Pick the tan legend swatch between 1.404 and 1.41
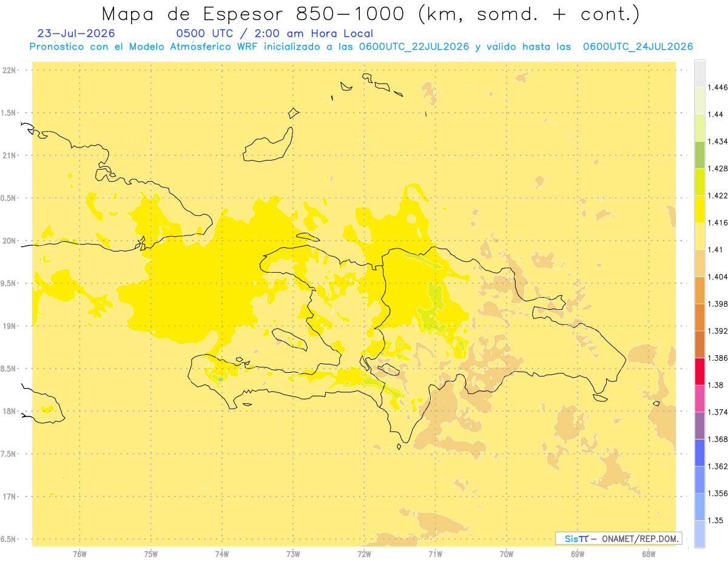Viewport: 728px width, 562px height. tap(699, 263)
